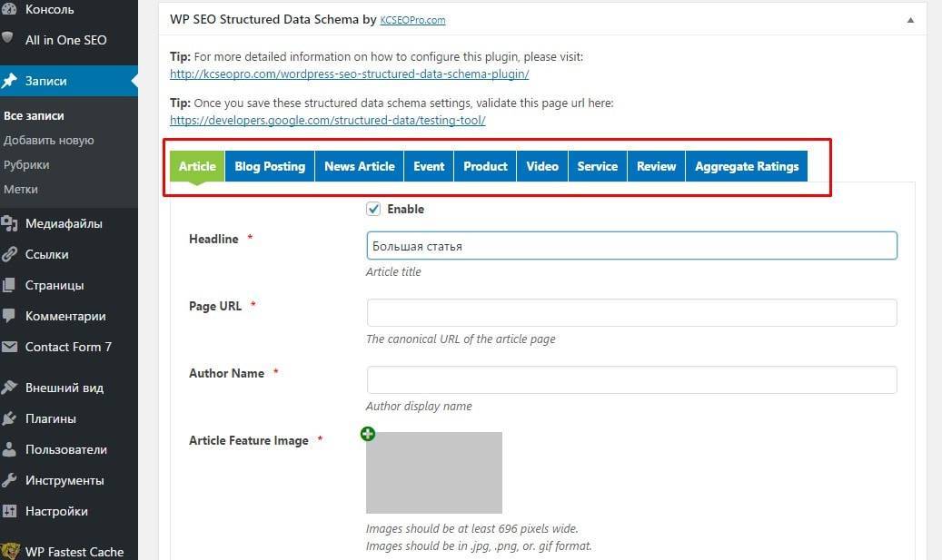Screen dimensions: 942x560
Task: Open the Service tab
Action: pos(597,166)
